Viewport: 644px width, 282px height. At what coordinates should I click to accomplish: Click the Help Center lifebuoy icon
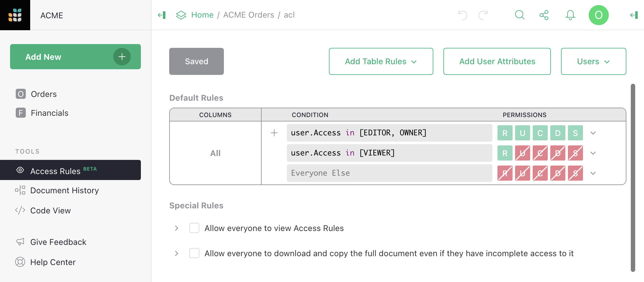click(x=20, y=262)
